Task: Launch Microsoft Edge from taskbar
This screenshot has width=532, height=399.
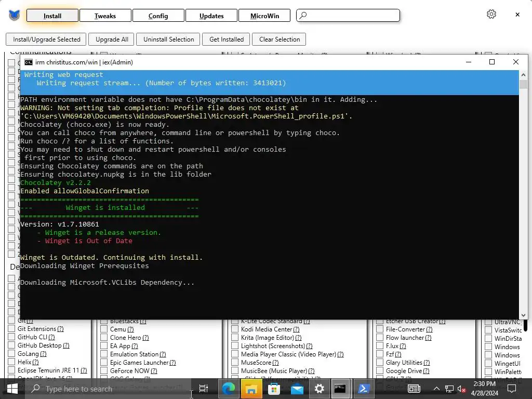Action: tap(229, 389)
